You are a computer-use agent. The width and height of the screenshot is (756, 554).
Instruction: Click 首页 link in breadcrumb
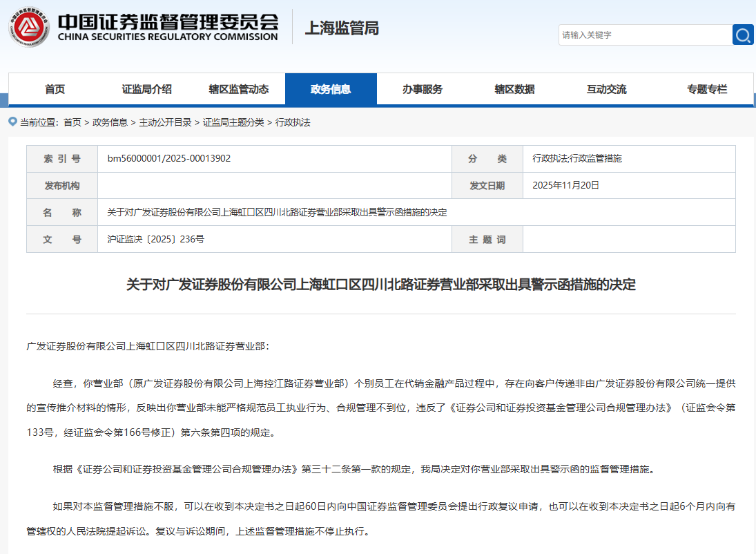pos(72,122)
